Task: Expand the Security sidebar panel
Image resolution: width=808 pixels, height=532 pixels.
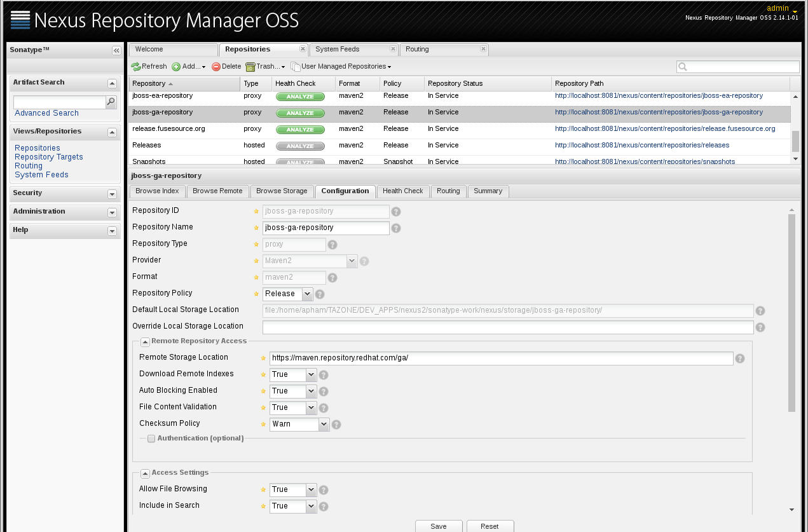Action: point(113,194)
